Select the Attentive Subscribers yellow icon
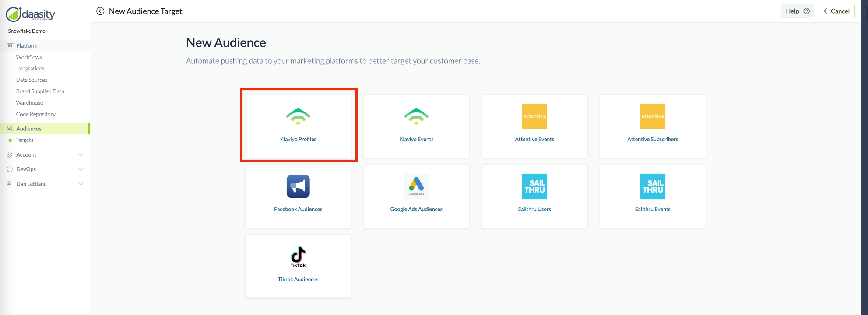868x315 pixels. pos(653,116)
